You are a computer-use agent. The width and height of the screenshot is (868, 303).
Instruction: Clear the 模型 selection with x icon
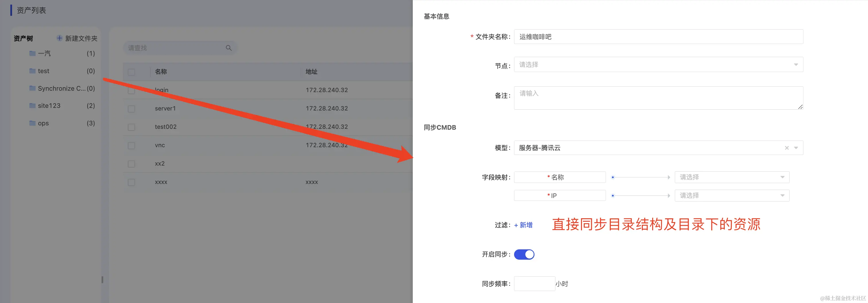[786, 148]
